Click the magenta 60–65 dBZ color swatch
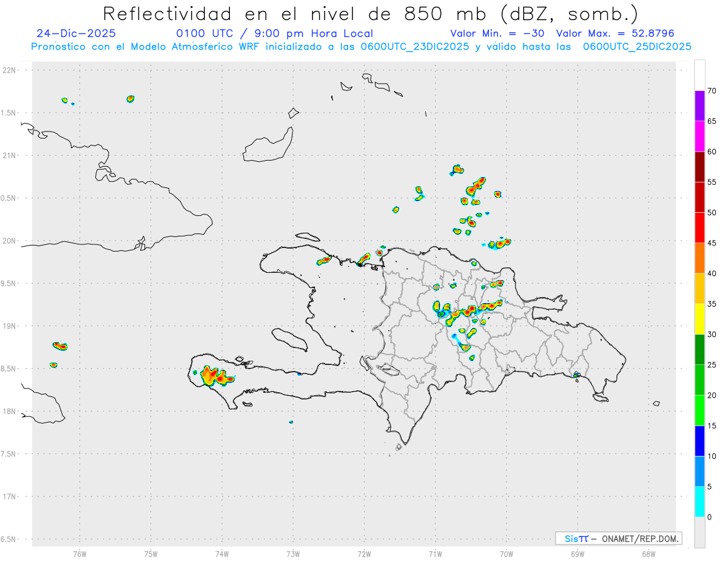The width and height of the screenshot is (728, 562). click(x=699, y=136)
